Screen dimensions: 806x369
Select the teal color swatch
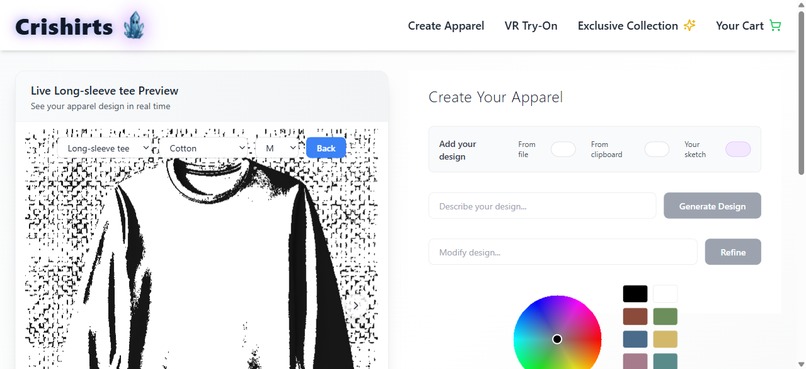coord(665,361)
